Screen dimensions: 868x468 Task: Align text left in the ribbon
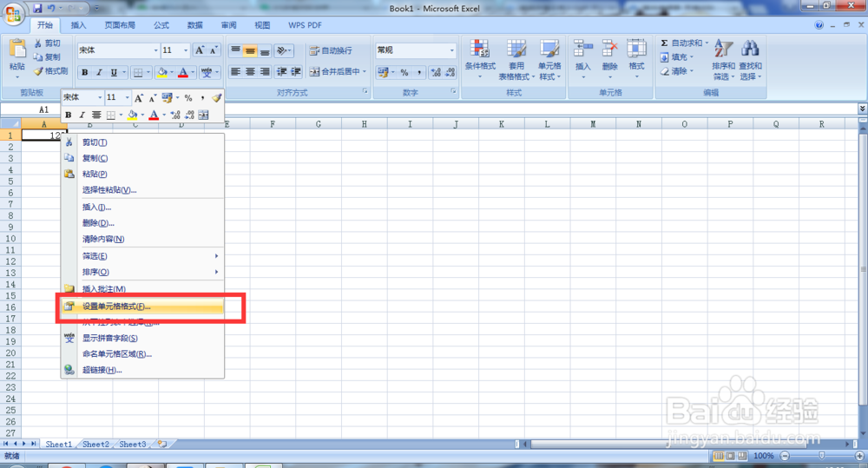point(236,72)
